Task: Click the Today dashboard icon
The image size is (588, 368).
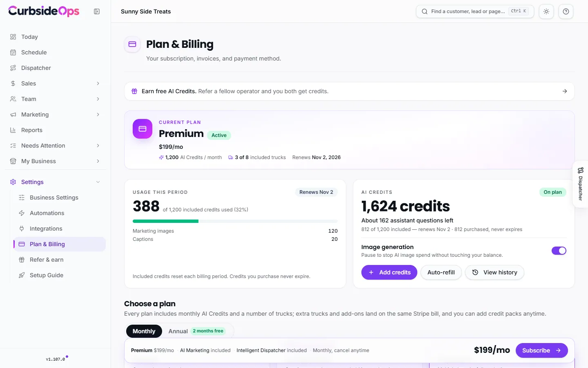Action: point(13,37)
